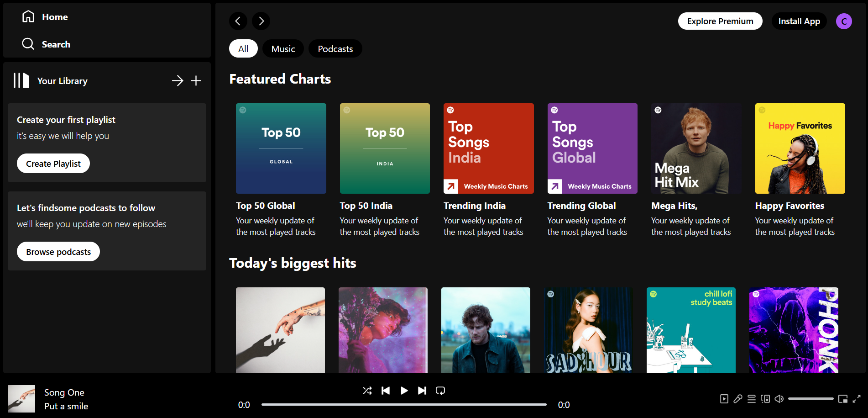Expand Your Library with the arrow

tap(178, 81)
